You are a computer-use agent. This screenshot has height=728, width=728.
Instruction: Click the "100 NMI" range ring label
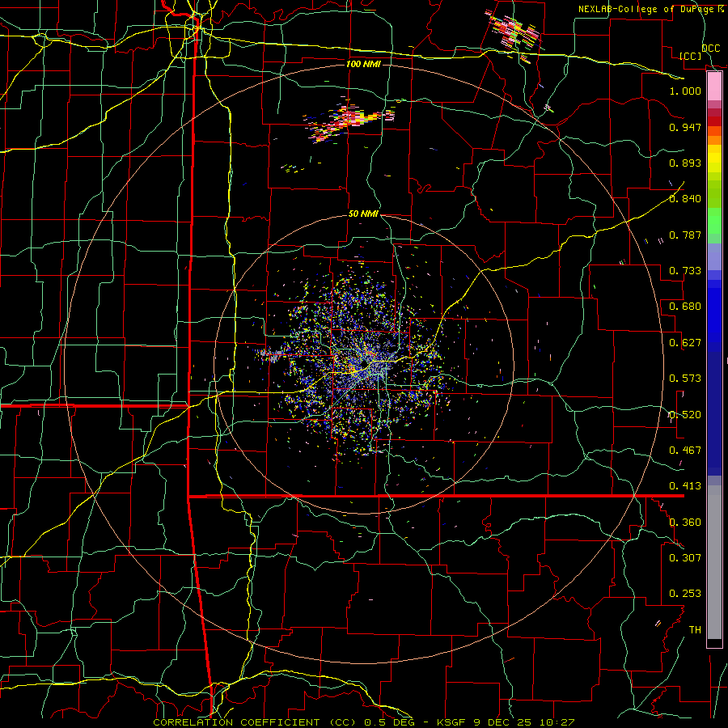point(363,64)
